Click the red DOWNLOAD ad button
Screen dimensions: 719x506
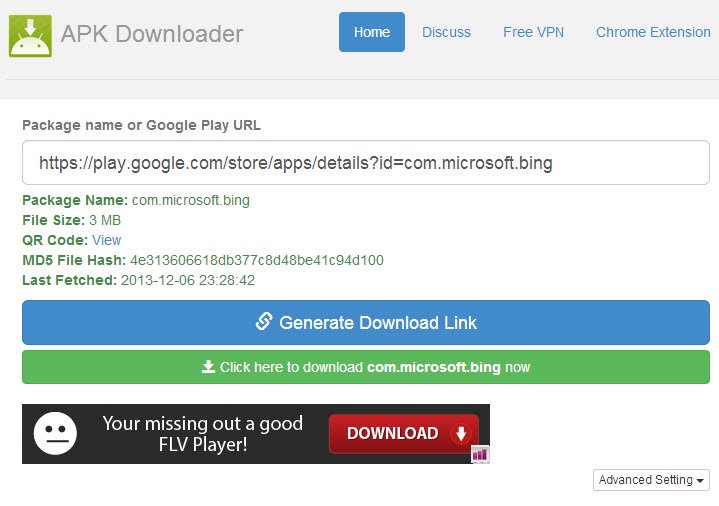pos(404,434)
